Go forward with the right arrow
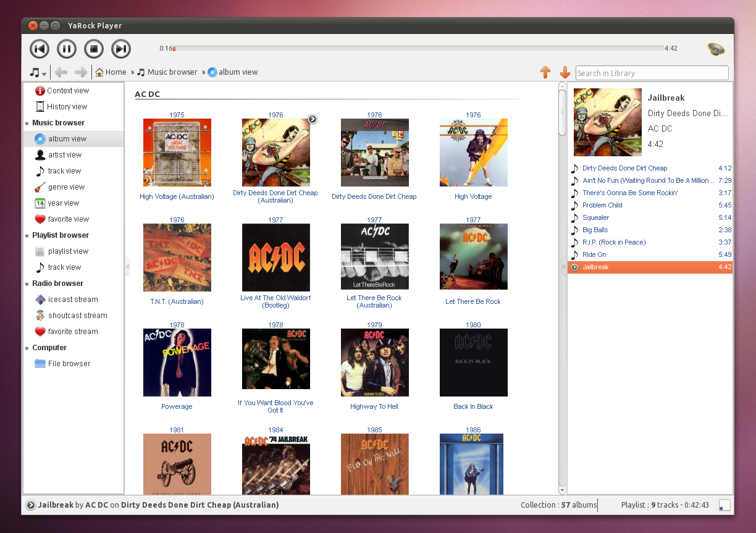This screenshot has width=756, height=533. click(81, 72)
